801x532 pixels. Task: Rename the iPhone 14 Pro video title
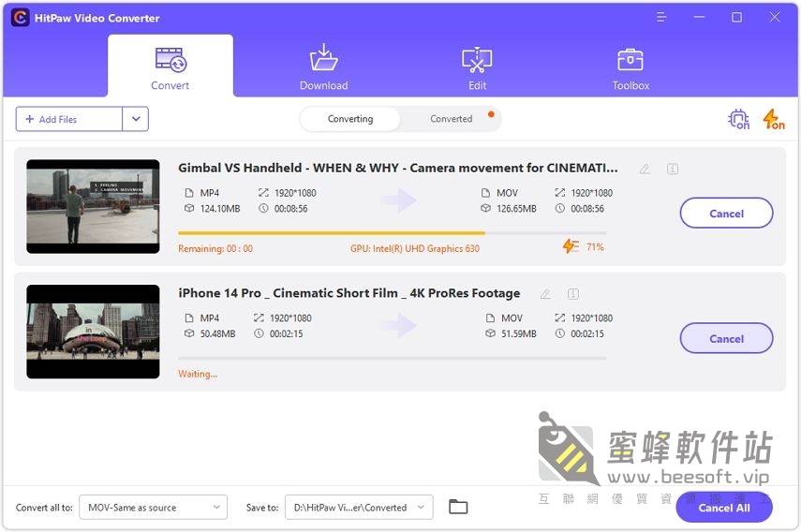pyautogui.click(x=545, y=294)
